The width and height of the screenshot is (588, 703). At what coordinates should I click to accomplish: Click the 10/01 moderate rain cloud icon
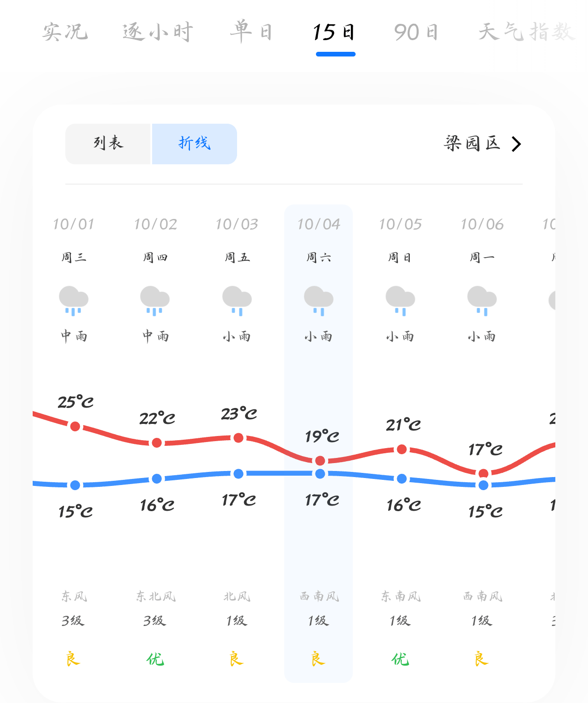tap(74, 300)
